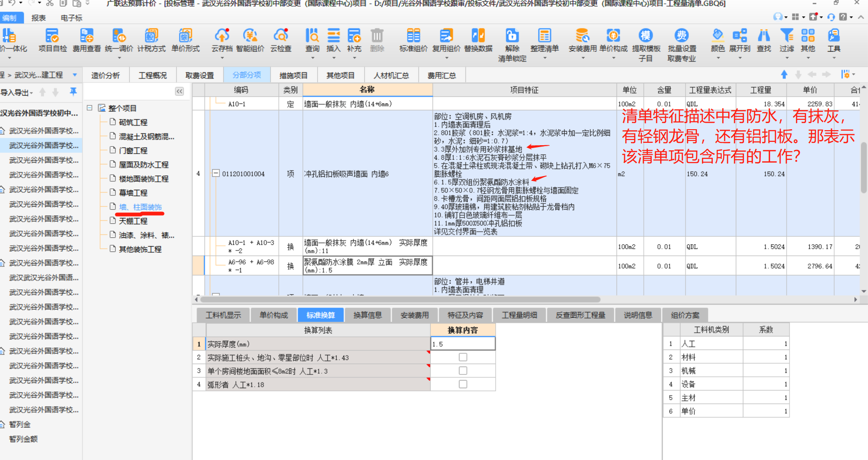Open the 查询 query tool

[312, 40]
